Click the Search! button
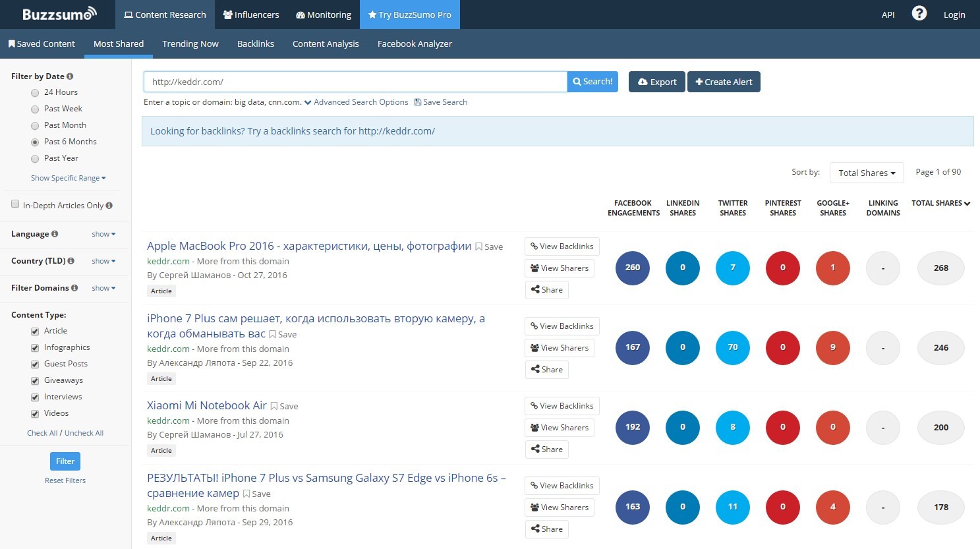980x549 pixels. 592,82
